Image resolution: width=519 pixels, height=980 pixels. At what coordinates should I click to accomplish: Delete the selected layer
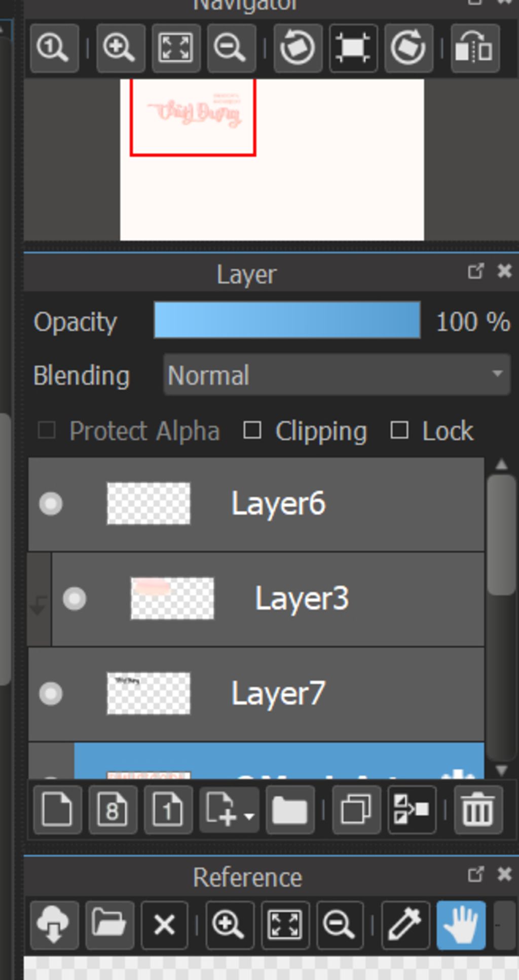(478, 810)
